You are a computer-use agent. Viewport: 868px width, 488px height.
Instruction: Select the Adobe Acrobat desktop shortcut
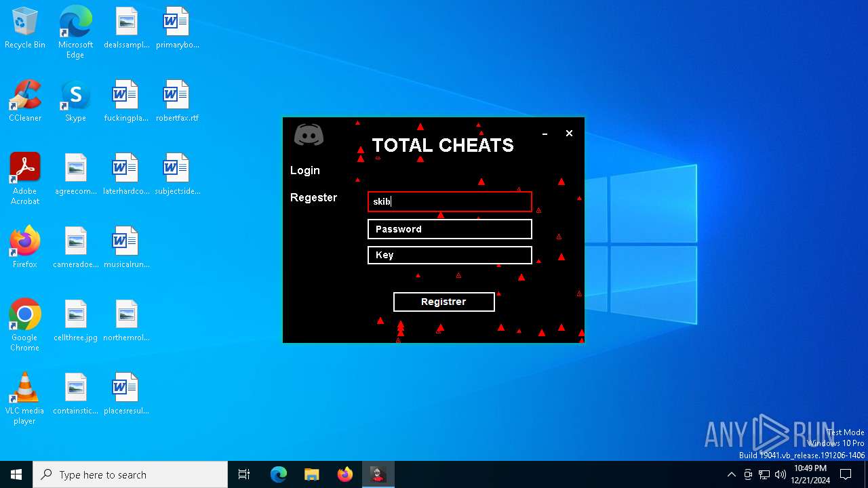(x=25, y=178)
